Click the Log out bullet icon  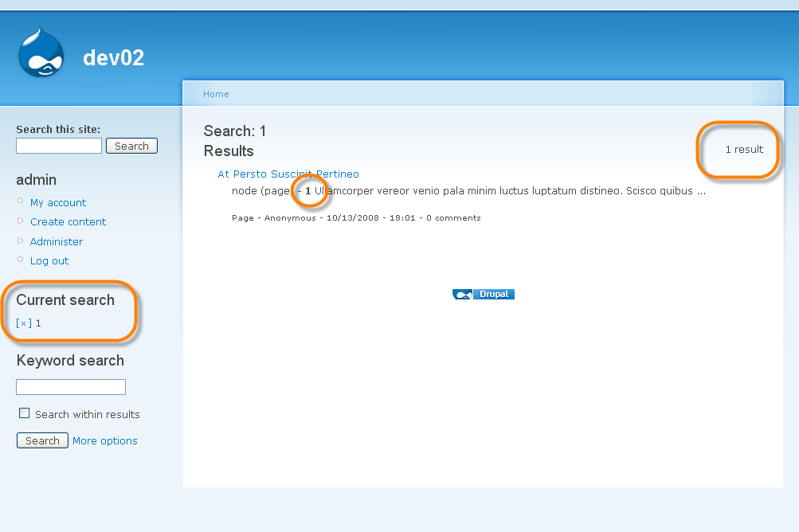21,260
